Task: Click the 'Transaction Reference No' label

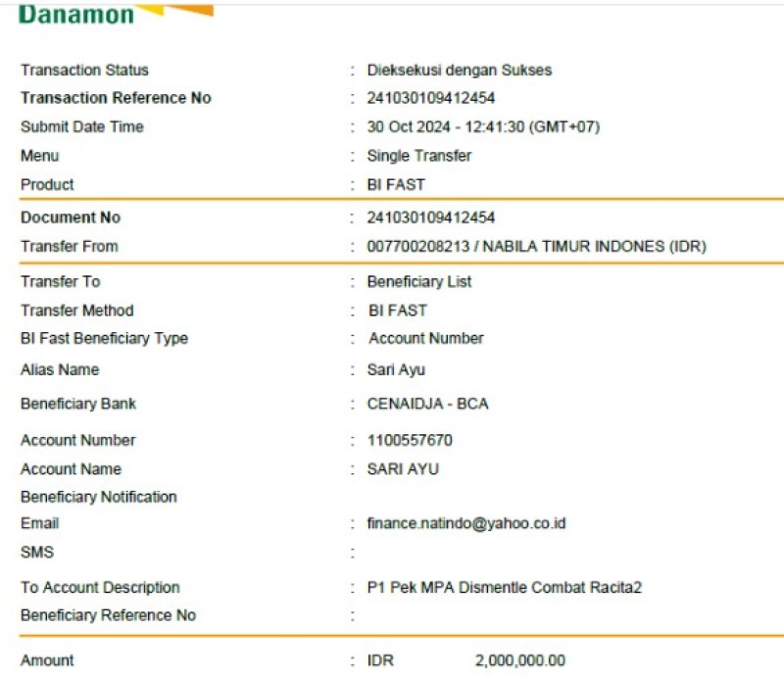Action: (116, 98)
